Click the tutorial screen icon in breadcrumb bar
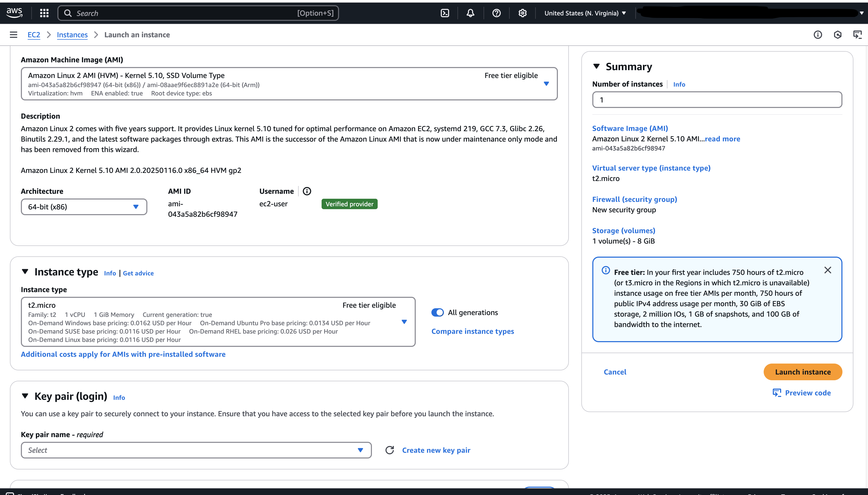Image resolution: width=868 pixels, height=495 pixels. [858, 35]
